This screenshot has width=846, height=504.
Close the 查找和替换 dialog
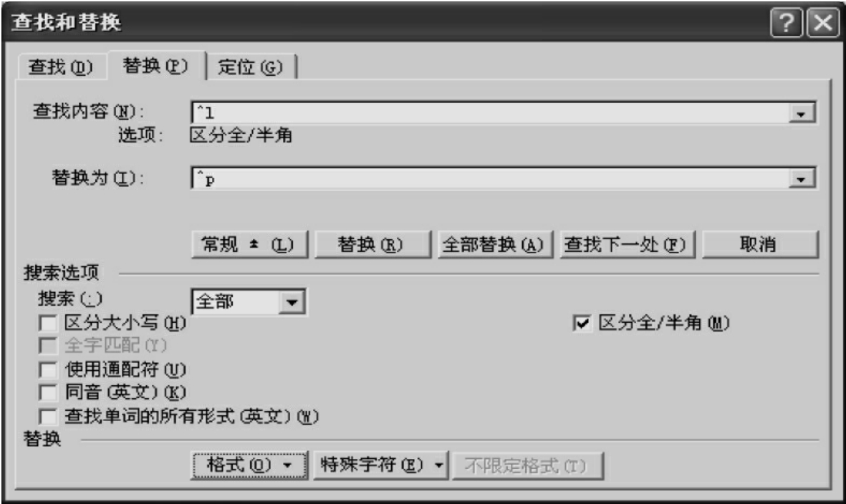tap(823, 23)
